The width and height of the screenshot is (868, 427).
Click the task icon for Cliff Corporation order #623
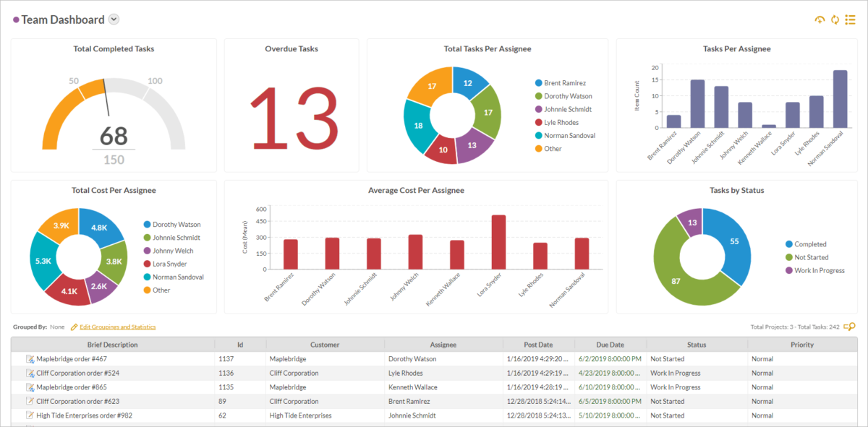pyautogui.click(x=30, y=401)
